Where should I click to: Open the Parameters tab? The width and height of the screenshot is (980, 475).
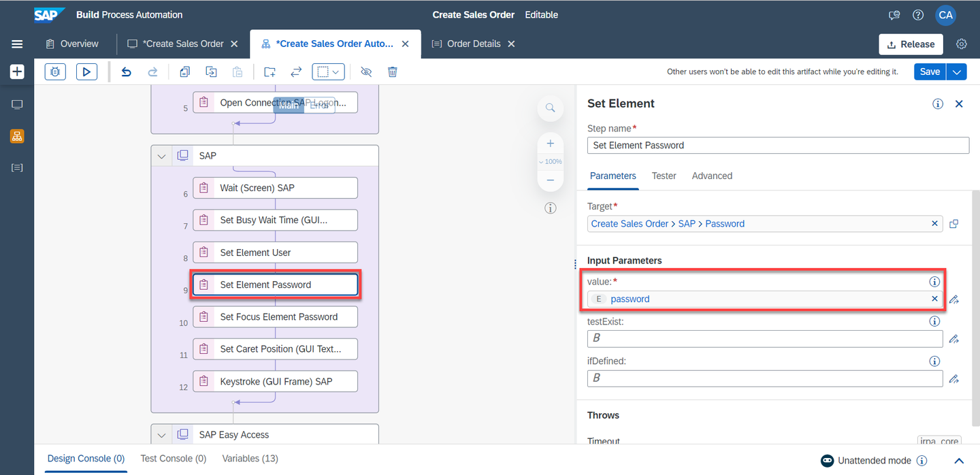612,176
